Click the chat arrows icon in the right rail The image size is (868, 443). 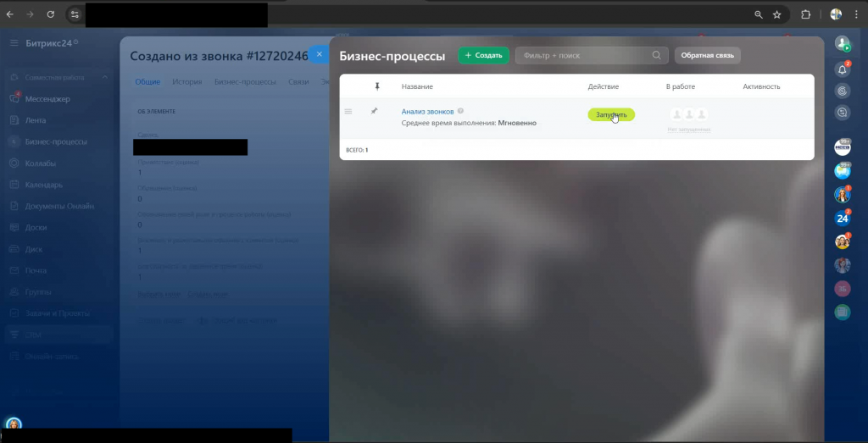(x=842, y=113)
